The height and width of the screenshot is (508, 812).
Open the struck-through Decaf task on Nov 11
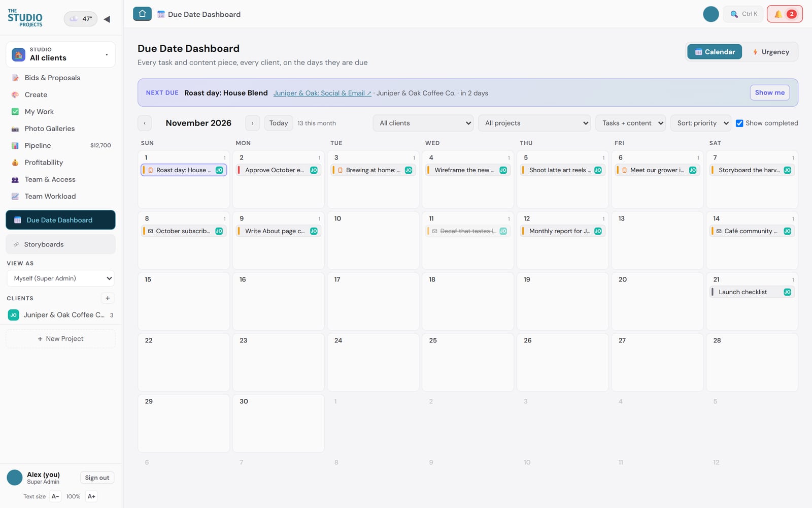(468, 231)
